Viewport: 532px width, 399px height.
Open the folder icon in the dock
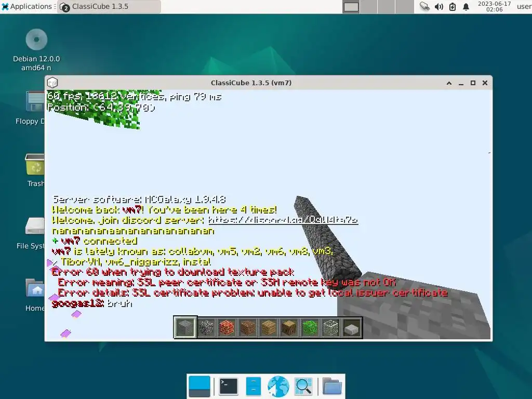[332, 386]
